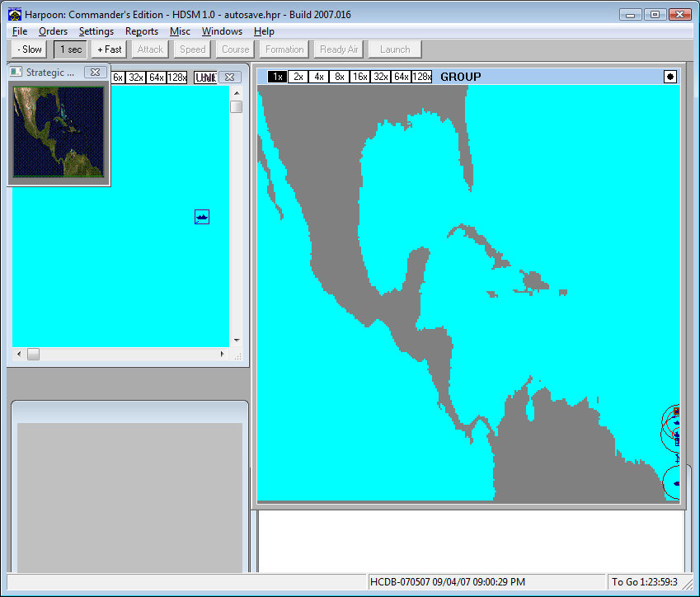Select 64x zoom in Group map

pos(401,77)
